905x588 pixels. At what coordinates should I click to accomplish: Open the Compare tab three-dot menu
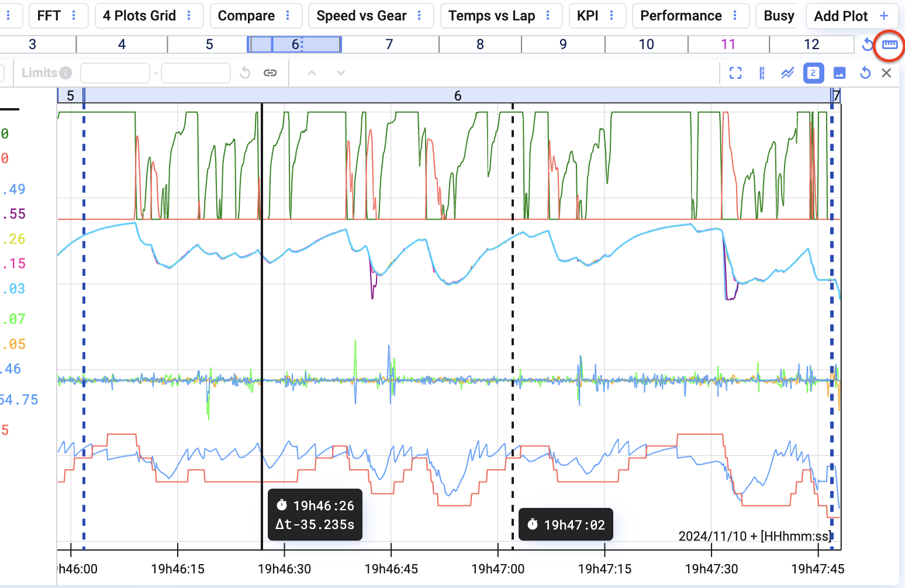[288, 16]
